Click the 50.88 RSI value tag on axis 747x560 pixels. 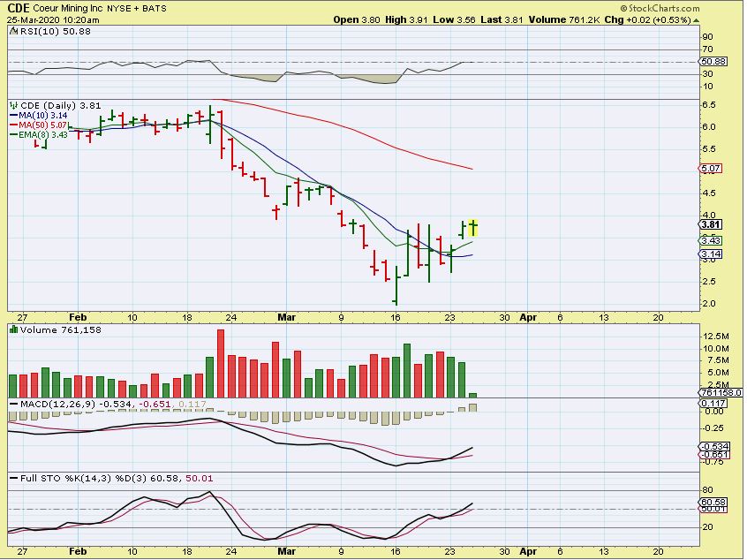point(713,62)
